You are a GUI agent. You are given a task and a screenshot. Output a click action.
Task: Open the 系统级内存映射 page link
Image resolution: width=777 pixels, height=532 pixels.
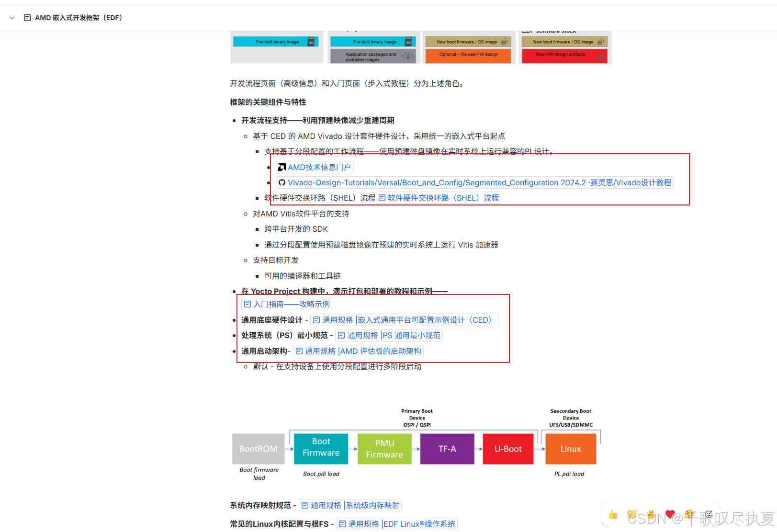350,505
